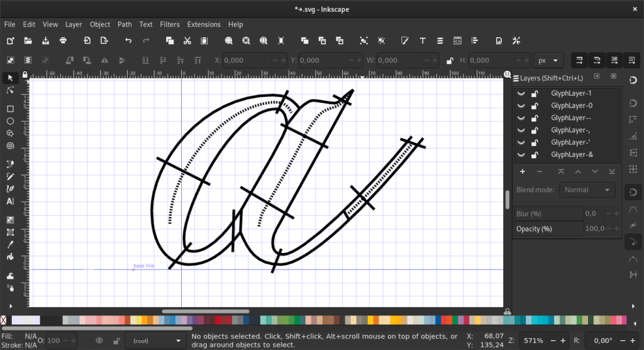The image size is (644, 350).
Task: Click the Cut scissors icon
Action: point(187,41)
